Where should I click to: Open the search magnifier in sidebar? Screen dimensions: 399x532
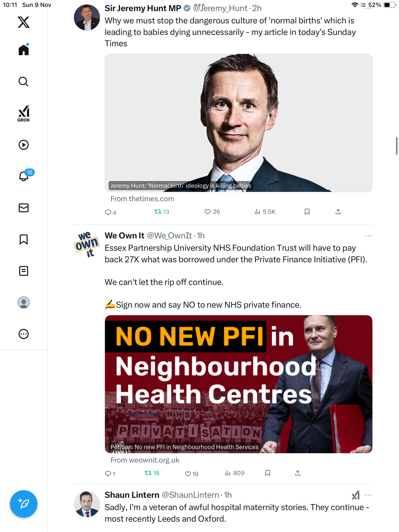24,82
